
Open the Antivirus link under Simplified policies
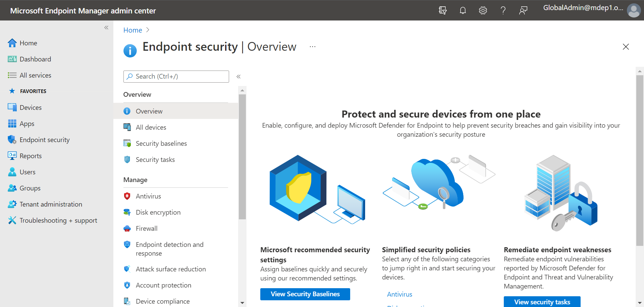pyautogui.click(x=399, y=294)
